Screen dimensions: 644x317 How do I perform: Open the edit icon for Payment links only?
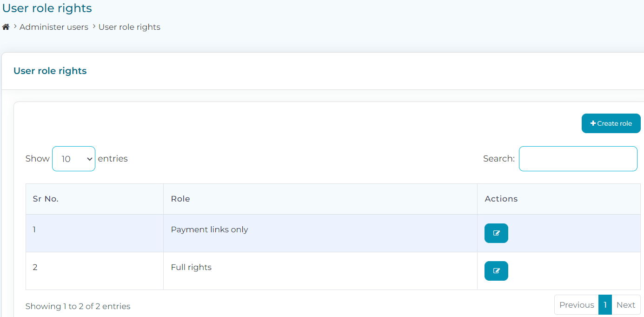496,233
